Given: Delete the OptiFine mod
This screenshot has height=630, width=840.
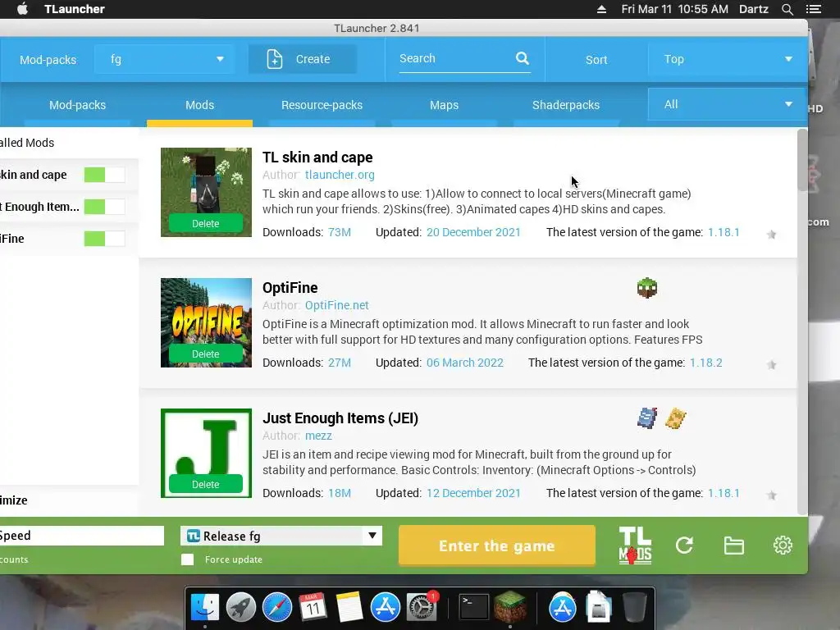Looking at the screenshot, I should (206, 354).
